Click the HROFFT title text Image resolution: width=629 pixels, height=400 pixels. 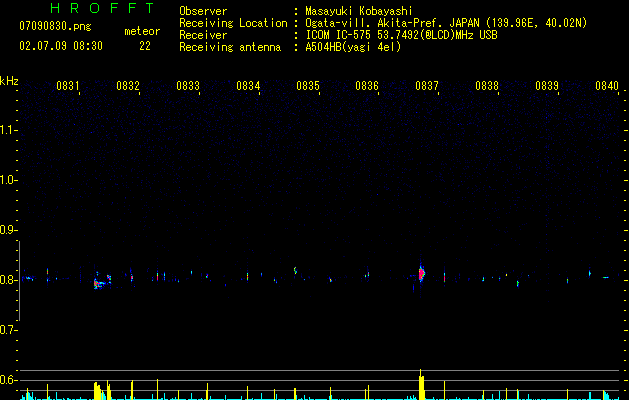tap(102, 8)
